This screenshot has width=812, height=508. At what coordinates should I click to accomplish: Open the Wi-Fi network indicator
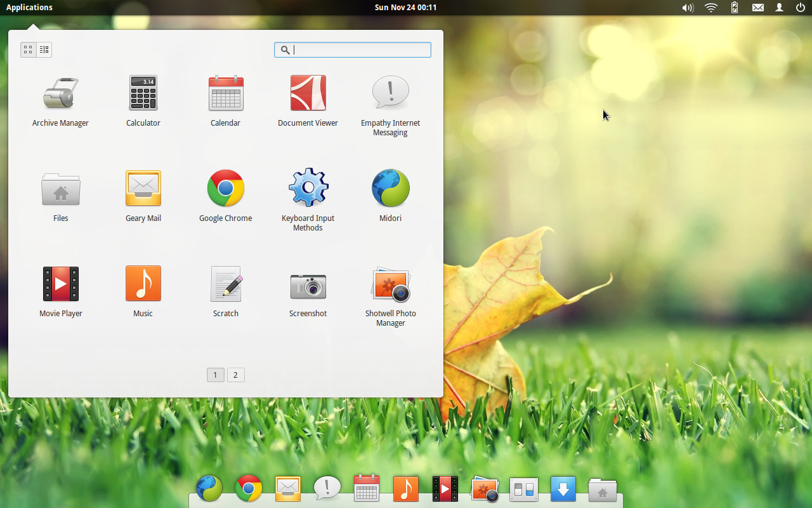point(711,8)
